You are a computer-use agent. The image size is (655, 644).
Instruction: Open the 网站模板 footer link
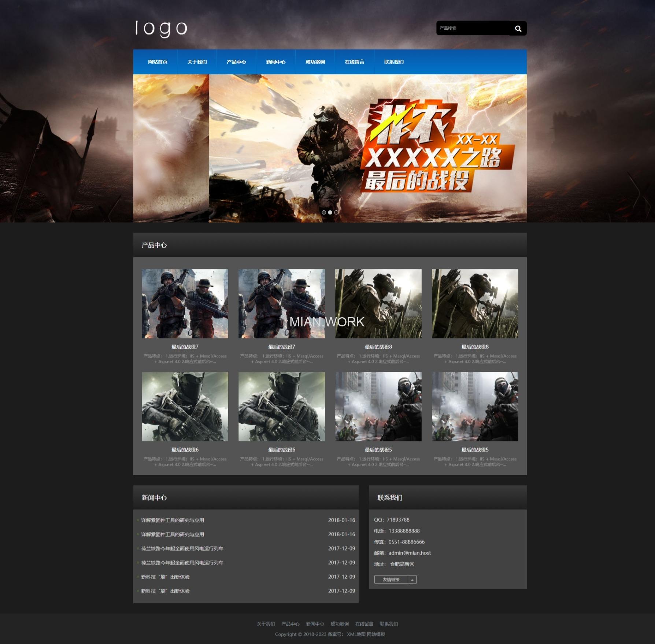point(376,634)
